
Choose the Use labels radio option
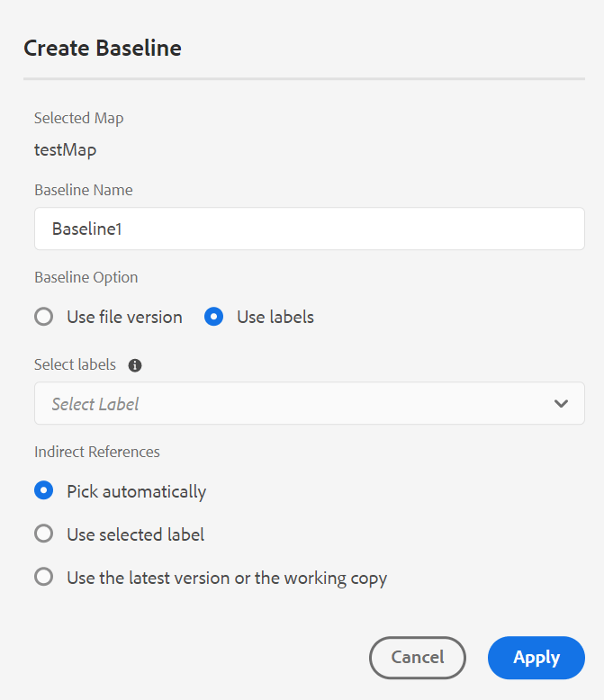pyautogui.click(x=213, y=317)
